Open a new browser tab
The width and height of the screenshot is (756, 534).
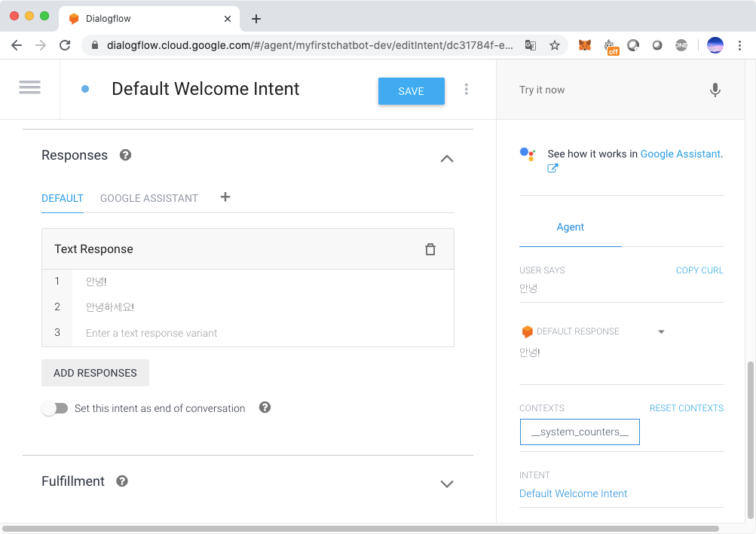pos(256,19)
